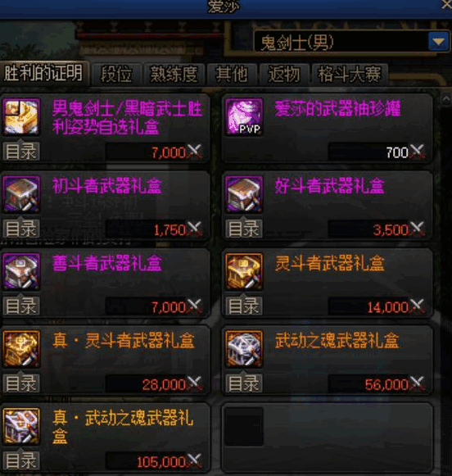Click the empty item slot at bottom right
The image size is (452, 476).
[327, 437]
